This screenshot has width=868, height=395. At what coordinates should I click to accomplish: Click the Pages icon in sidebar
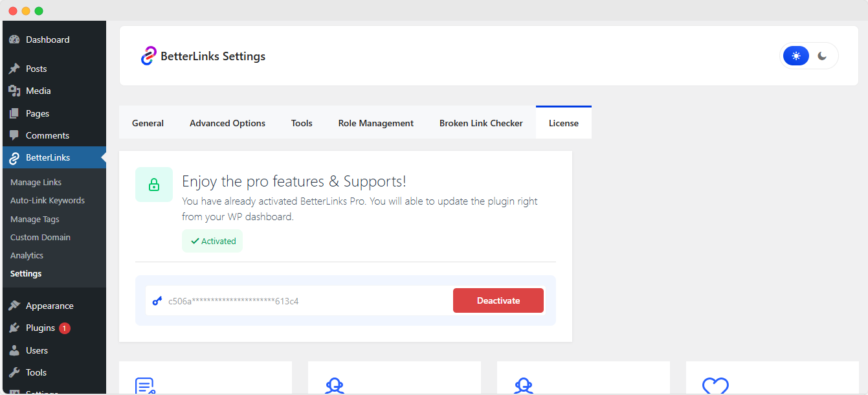[14, 113]
